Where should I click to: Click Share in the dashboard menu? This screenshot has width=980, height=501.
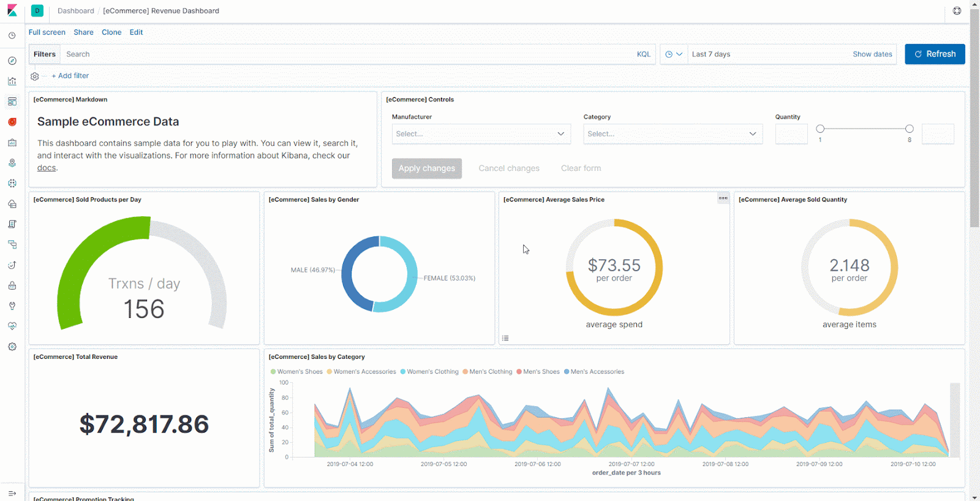(83, 32)
